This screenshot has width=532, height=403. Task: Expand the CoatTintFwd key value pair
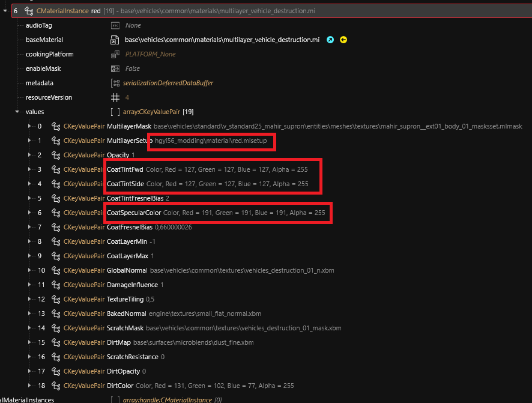28,169
